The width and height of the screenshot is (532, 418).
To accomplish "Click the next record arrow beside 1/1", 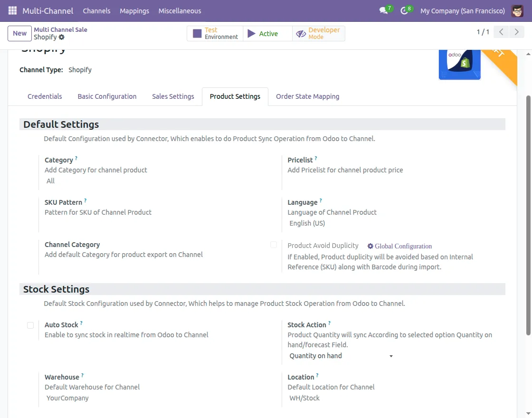I will (517, 32).
